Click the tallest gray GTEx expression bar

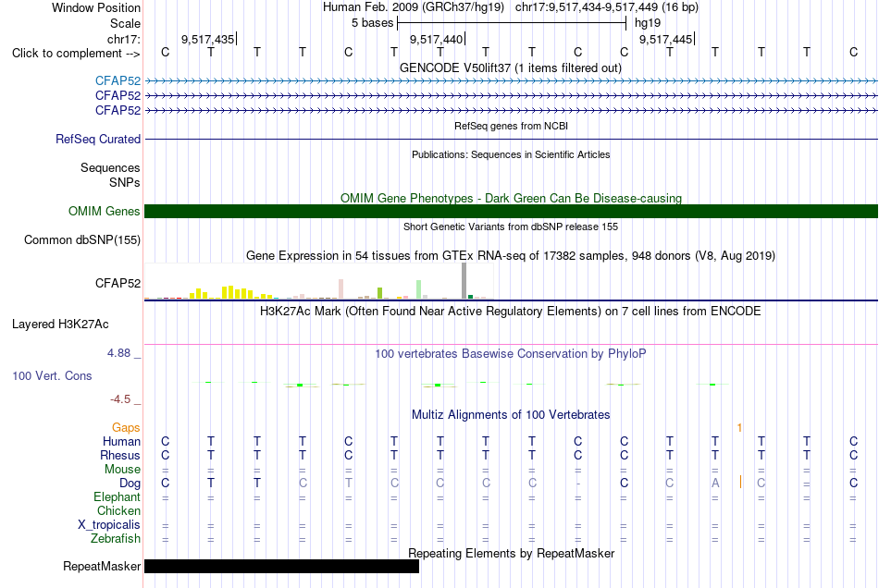tap(464, 280)
